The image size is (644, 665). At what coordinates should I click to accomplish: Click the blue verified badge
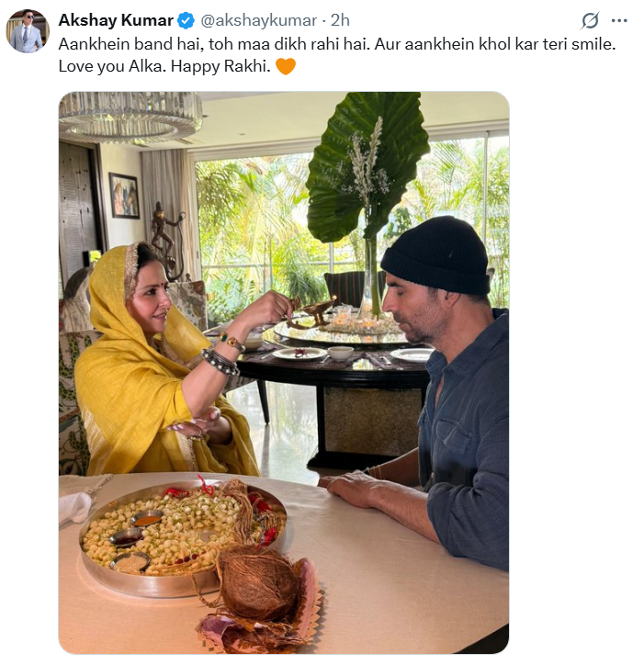(x=186, y=20)
